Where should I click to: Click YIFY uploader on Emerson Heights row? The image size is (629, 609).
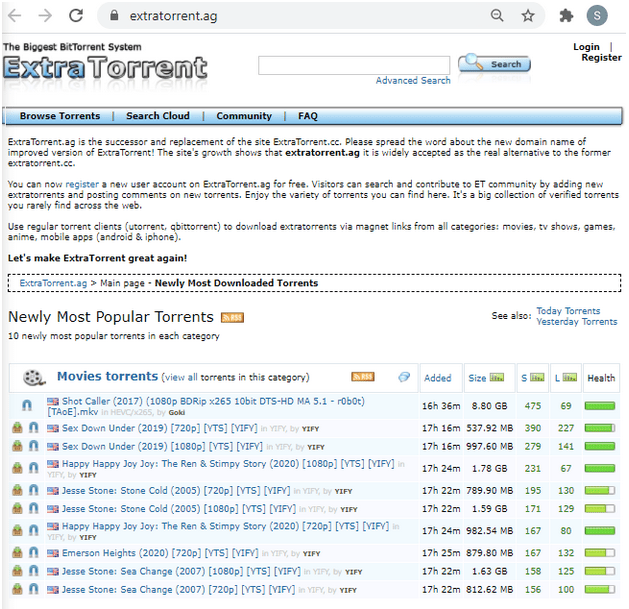(x=311, y=554)
